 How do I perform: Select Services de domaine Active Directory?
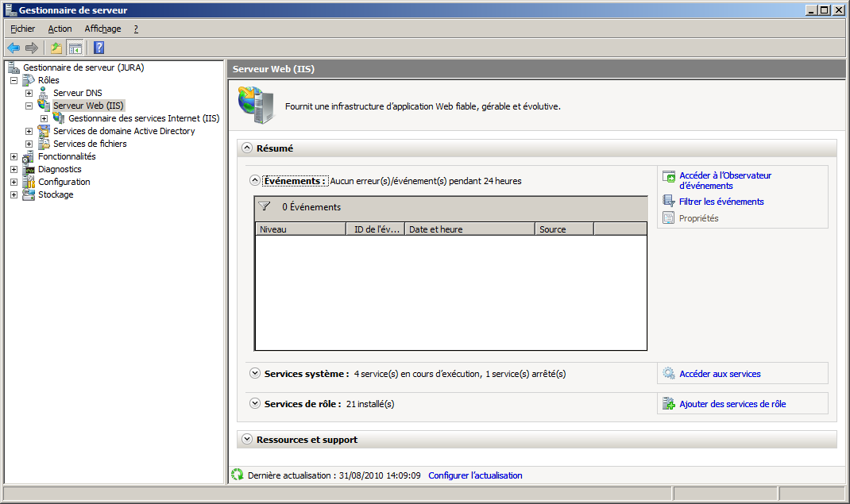click(x=123, y=131)
